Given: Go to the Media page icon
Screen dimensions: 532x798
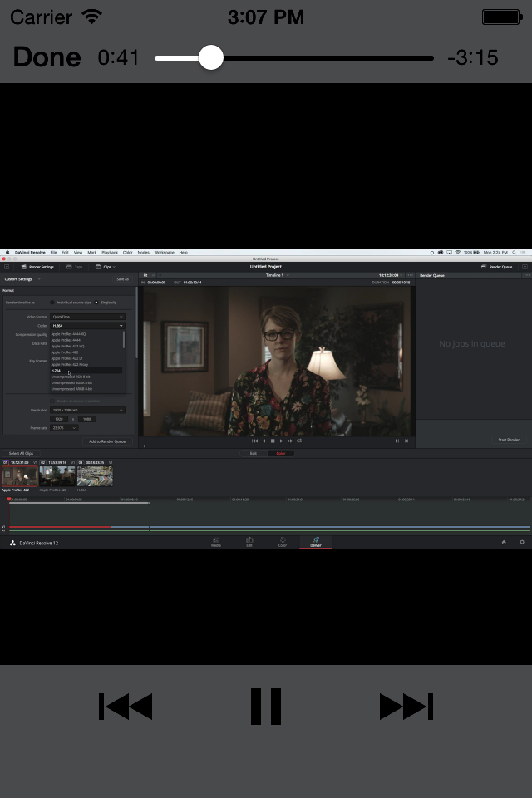Looking at the screenshot, I should 216,541.
